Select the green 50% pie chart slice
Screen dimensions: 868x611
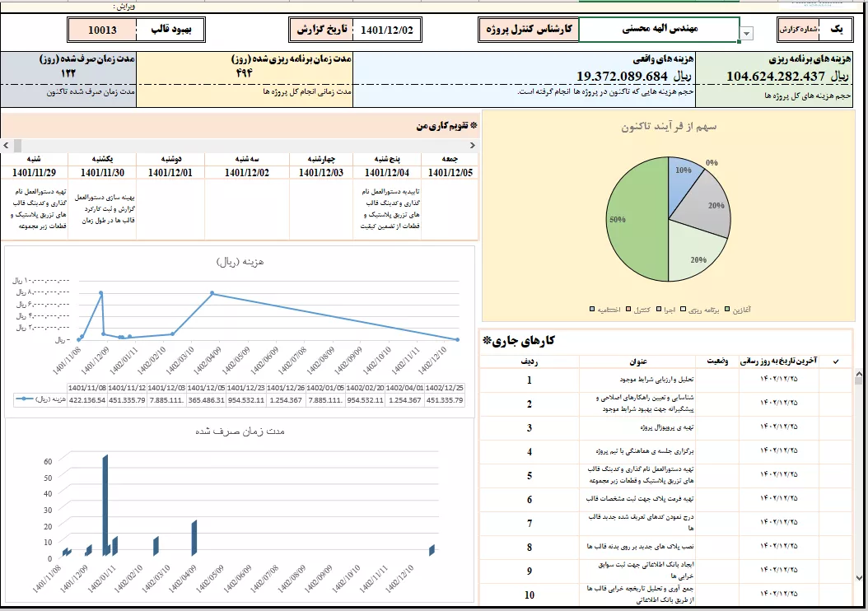pos(637,222)
